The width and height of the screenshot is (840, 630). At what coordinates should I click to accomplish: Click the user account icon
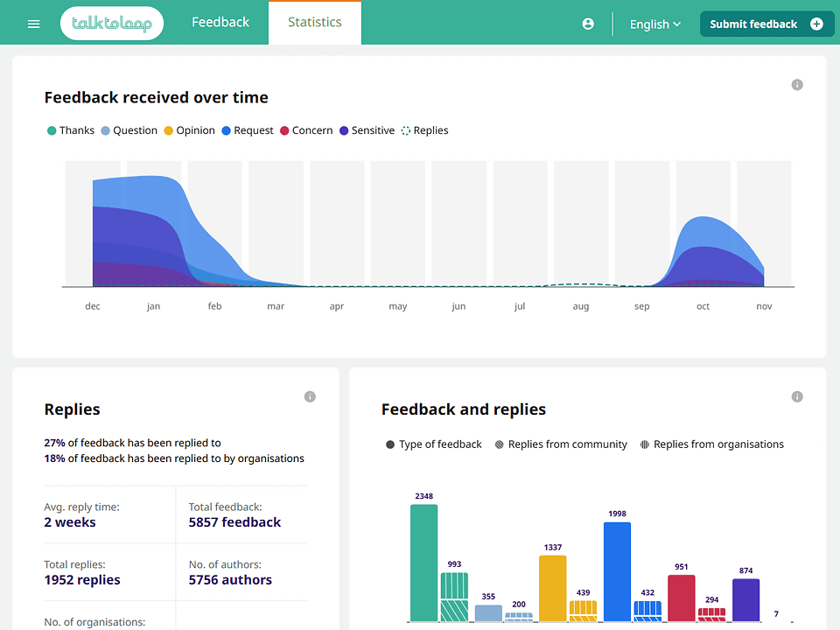[587, 24]
